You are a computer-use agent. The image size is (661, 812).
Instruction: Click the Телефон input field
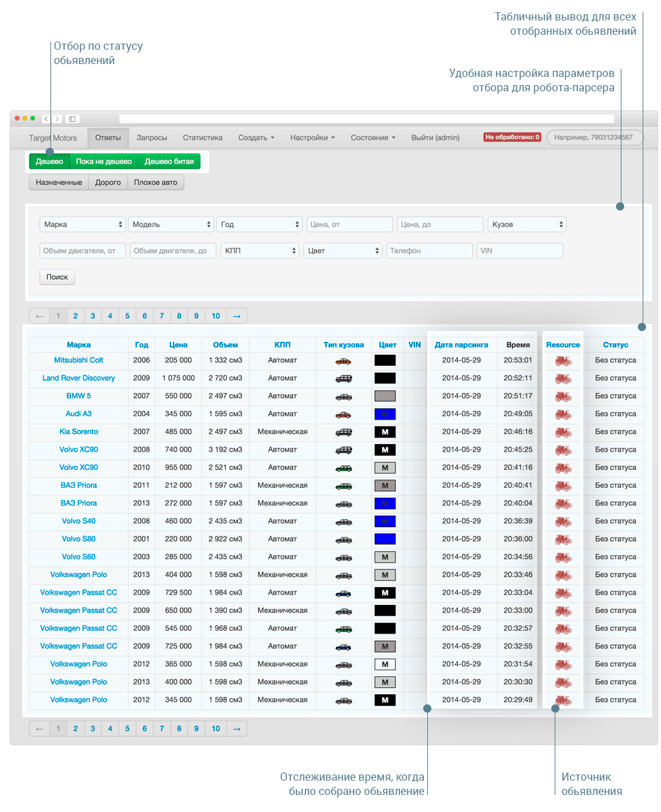(x=429, y=251)
